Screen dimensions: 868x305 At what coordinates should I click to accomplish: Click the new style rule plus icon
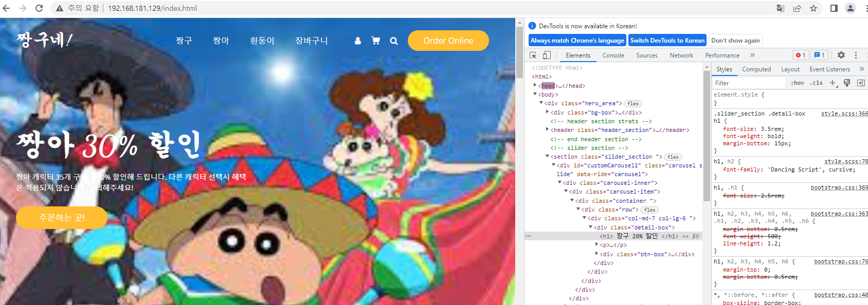coord(833,83)
